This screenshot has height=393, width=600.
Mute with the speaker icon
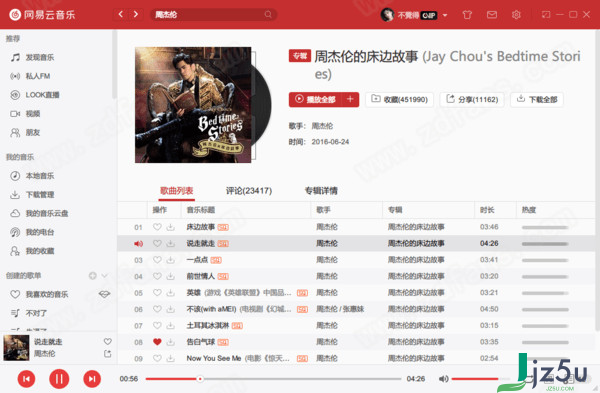tap(443, 379)
